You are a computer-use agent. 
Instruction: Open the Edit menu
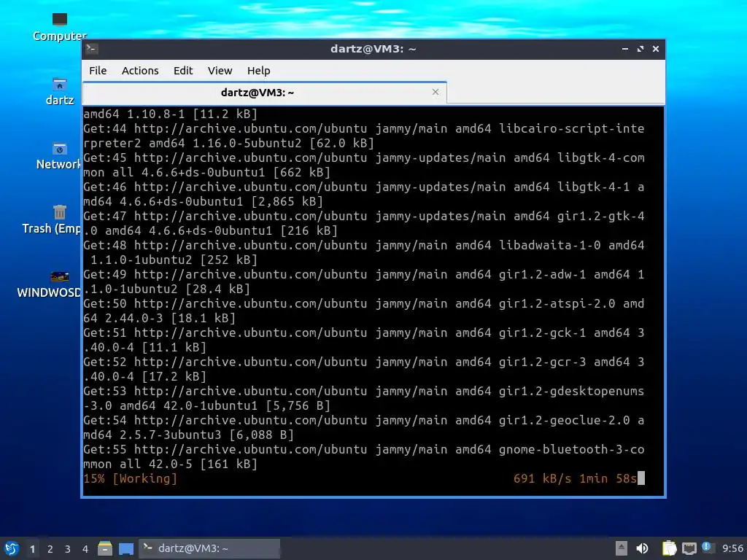(x=183, y=71)
